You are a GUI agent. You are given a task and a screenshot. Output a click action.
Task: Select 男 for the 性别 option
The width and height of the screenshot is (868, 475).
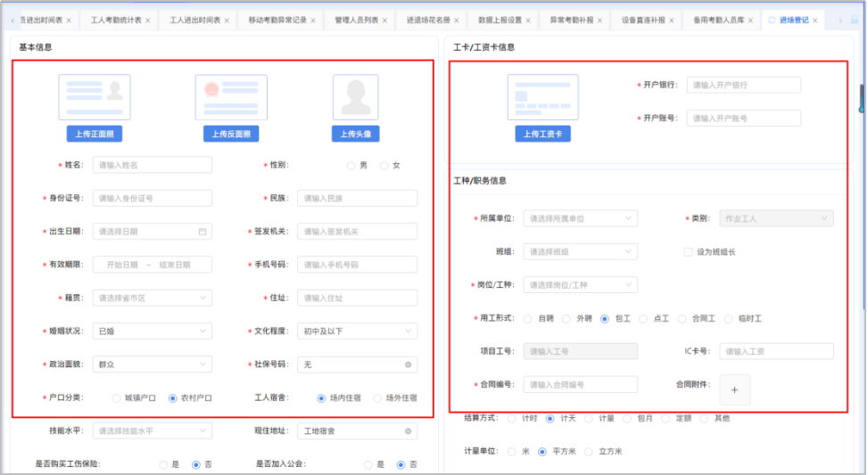point(351,166)
